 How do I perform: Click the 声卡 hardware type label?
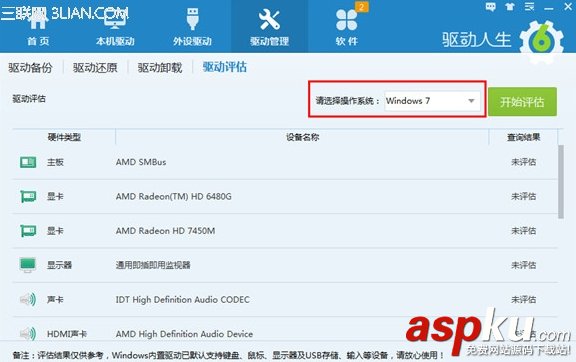coord(55,300)
